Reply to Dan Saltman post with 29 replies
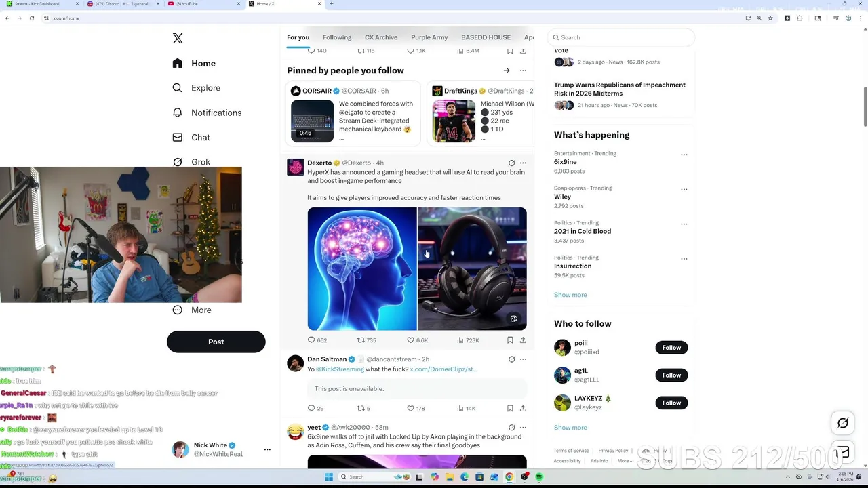 (315, 408)
